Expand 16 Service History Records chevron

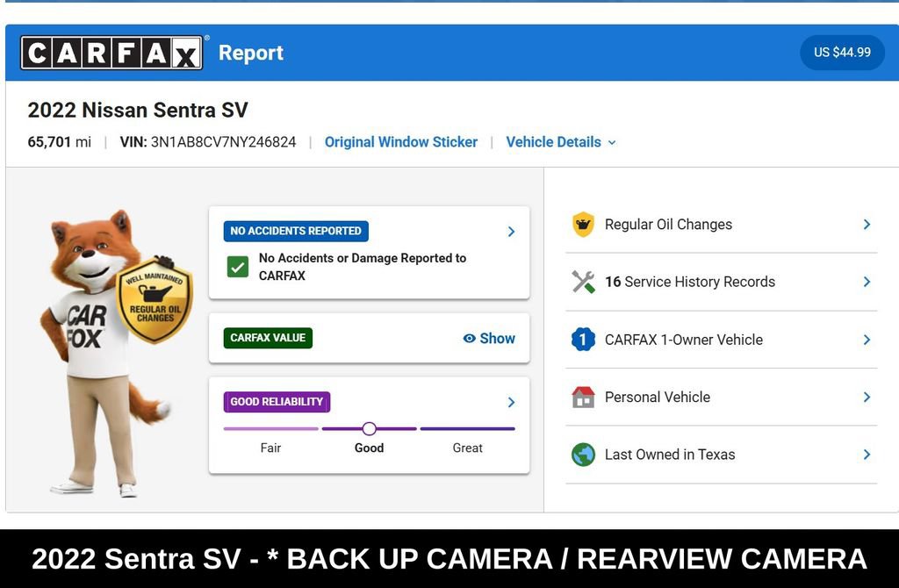coord(867,282)
